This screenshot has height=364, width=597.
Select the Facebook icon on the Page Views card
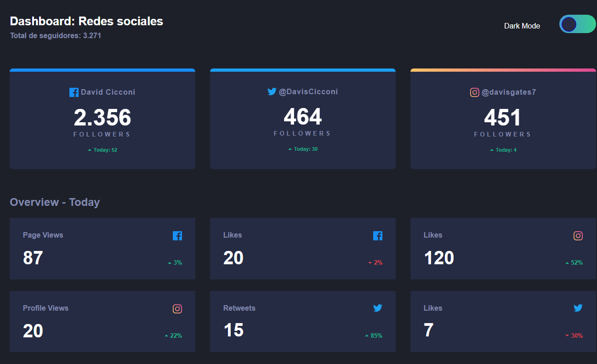coord(177,235)
